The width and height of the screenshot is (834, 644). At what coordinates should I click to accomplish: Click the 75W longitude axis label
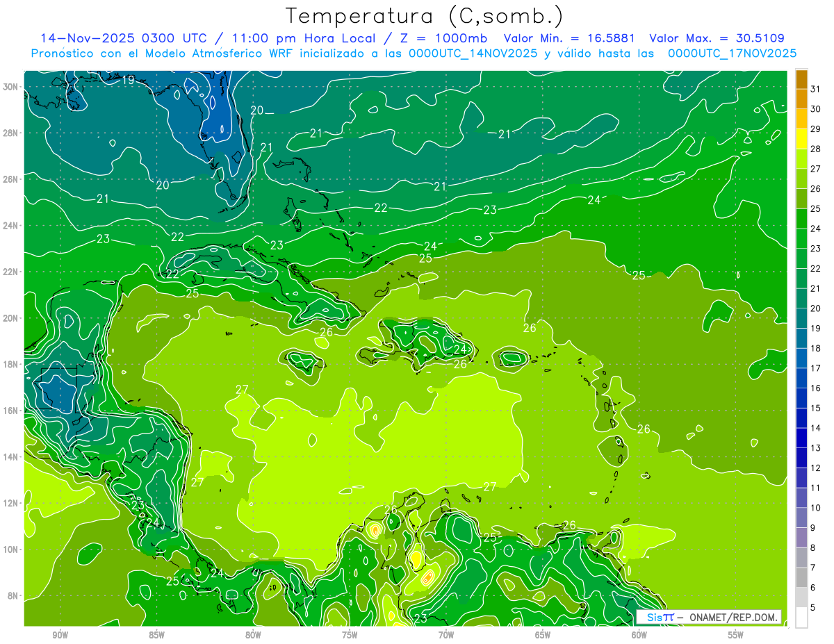click(x=350, y=635)
